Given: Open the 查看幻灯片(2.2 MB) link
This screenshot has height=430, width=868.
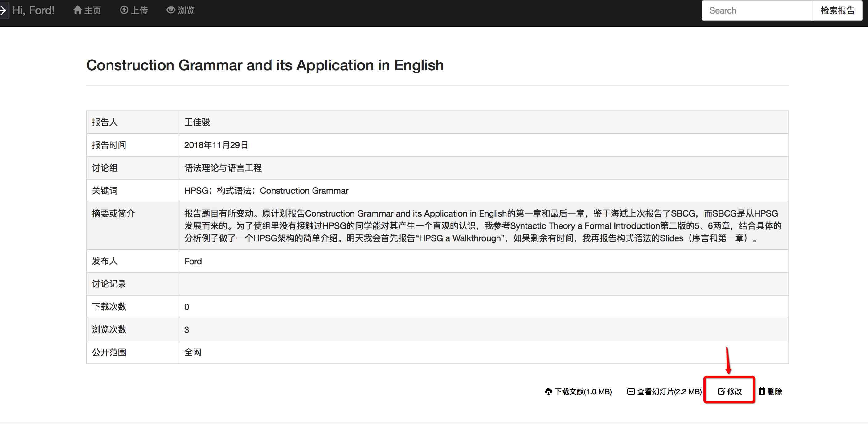Looking at the screenshot, I should click(669, 391).
